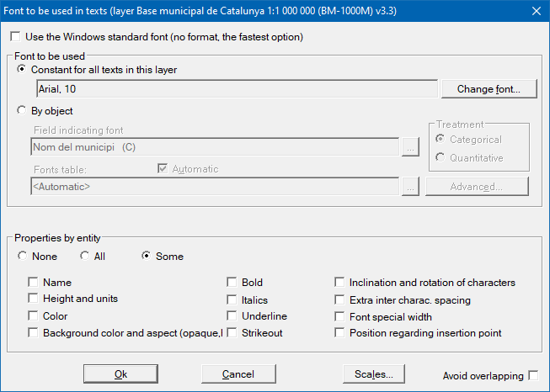Check the Name property checkbox
550x392 pixels.
coord(33,282)
